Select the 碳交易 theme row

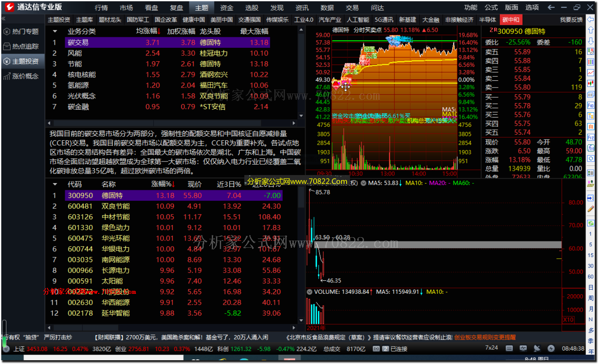pyautogui.click(x=167, y=42)
